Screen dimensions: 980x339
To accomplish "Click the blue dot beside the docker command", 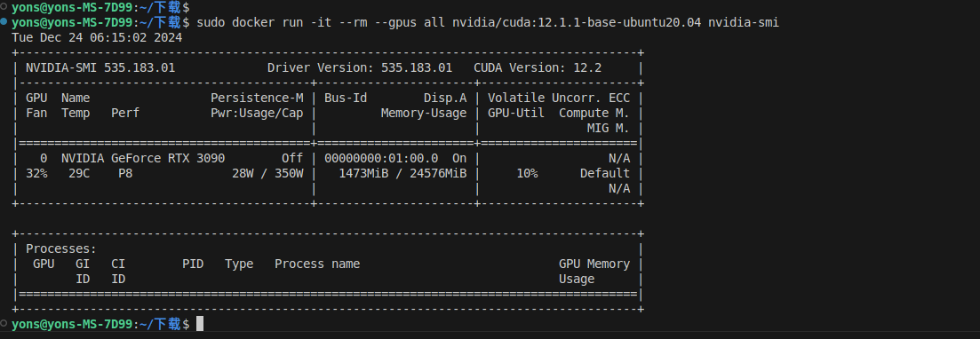I will point(4,22).
